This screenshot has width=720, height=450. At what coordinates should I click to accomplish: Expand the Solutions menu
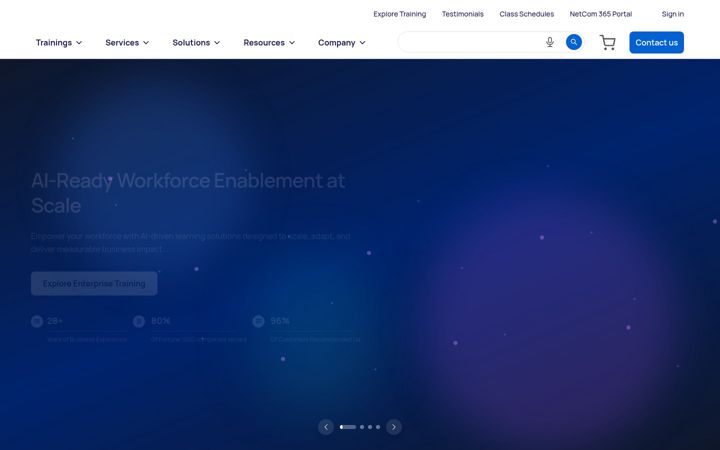[x=196, y=43]
